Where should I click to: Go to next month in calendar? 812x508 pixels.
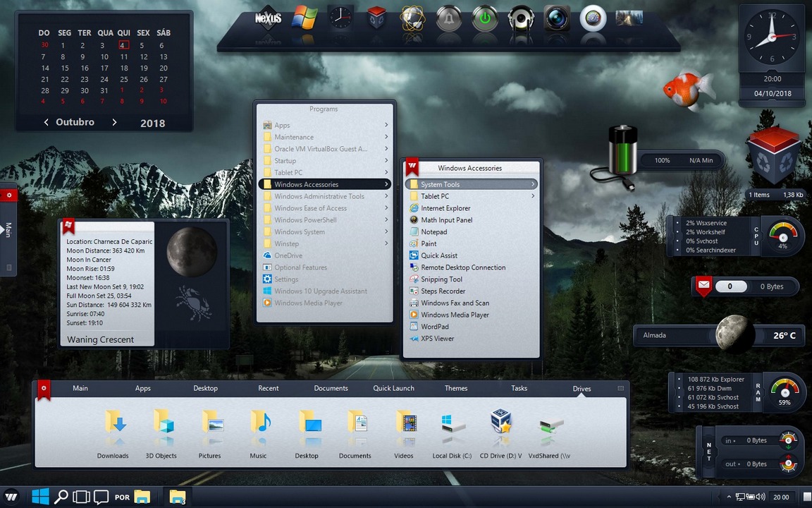(x=114, y=122)
